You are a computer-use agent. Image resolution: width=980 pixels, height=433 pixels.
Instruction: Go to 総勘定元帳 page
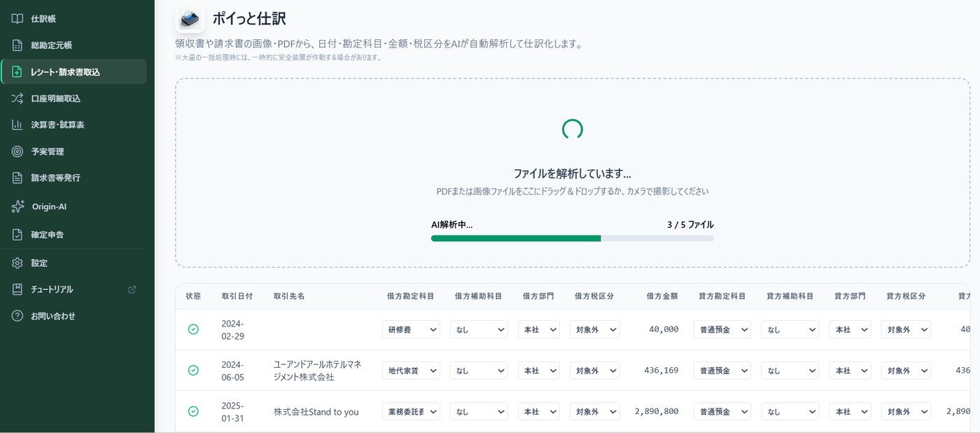pos(73,46)
